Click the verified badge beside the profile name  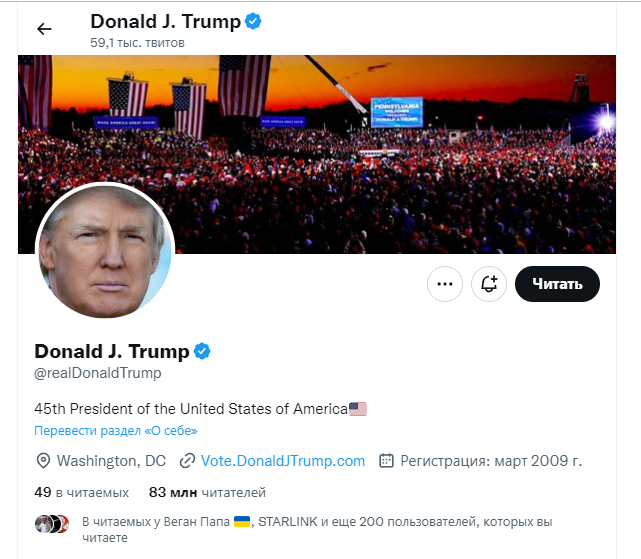coord(202,351)
